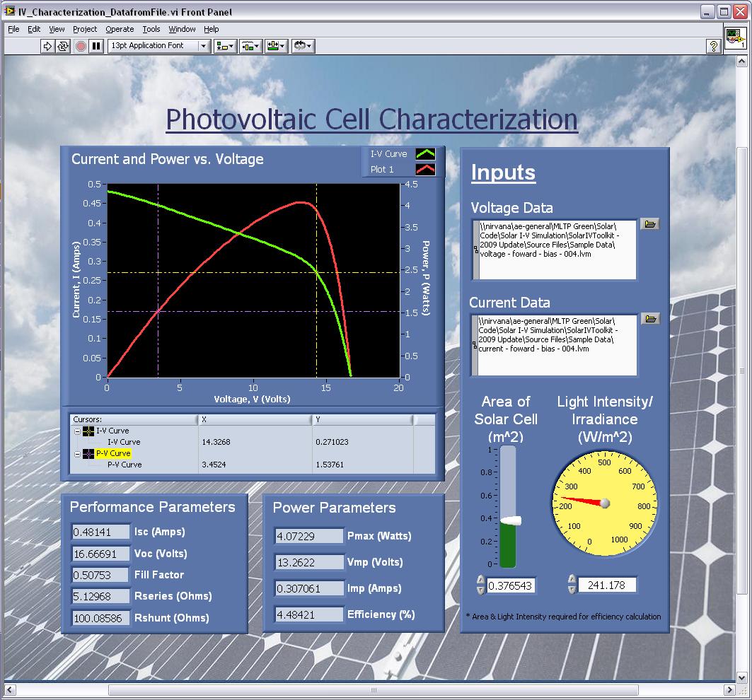Click the Run Continuously button

tap(63, 46)
